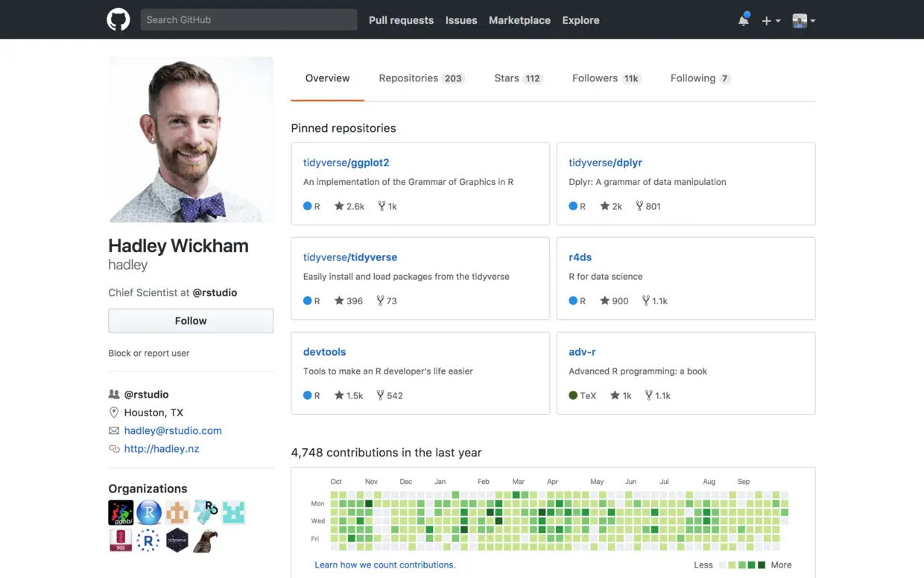Click the ggobi organization avatar
This screenshot has height=578, width=924.
(x=121, y=512)
